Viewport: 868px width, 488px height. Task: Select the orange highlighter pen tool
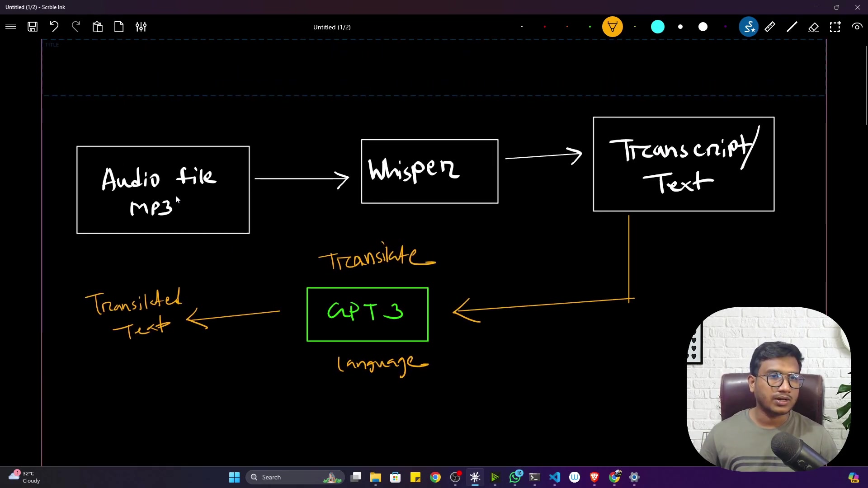pos(613,27)
